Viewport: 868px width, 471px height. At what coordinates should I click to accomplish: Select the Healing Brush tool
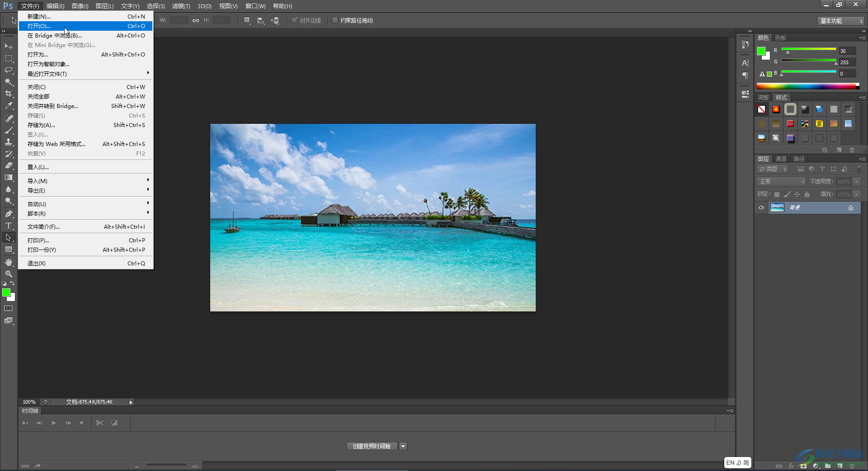tap(9, 118)
